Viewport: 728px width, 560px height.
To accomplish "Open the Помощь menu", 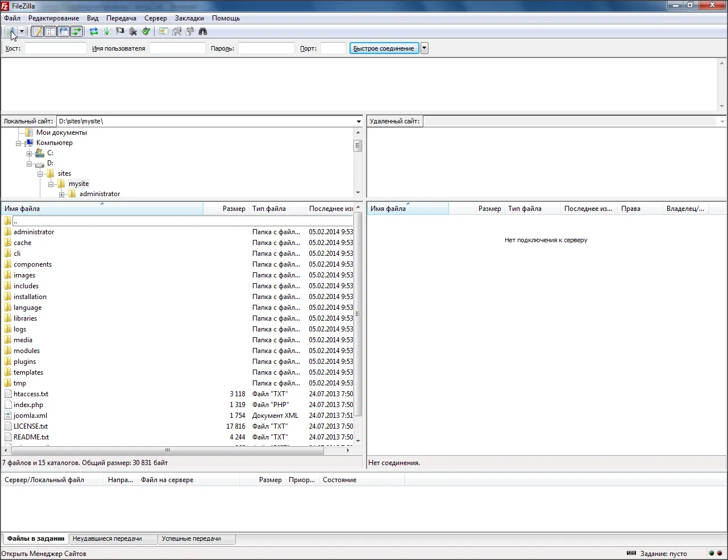I will coord(226,18).
